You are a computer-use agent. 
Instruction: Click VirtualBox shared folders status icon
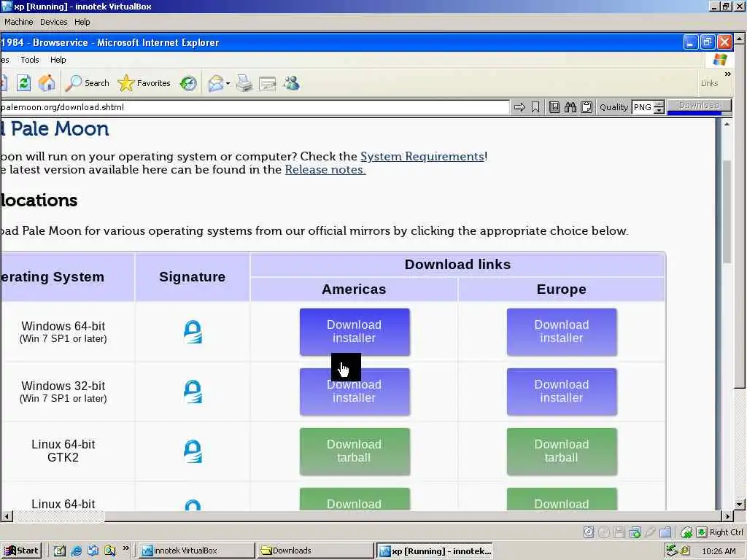(x=665, y=532)
